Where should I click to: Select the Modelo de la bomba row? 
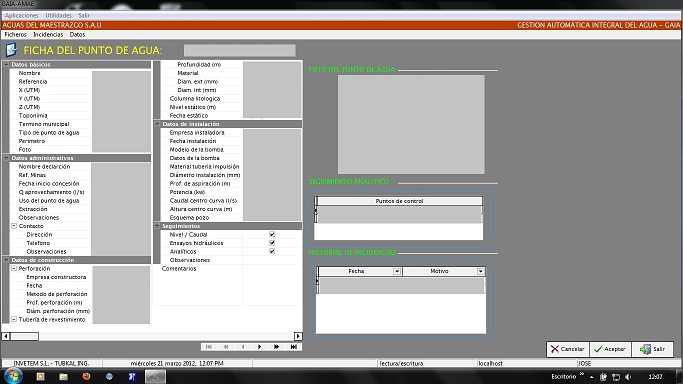point(231,149)
